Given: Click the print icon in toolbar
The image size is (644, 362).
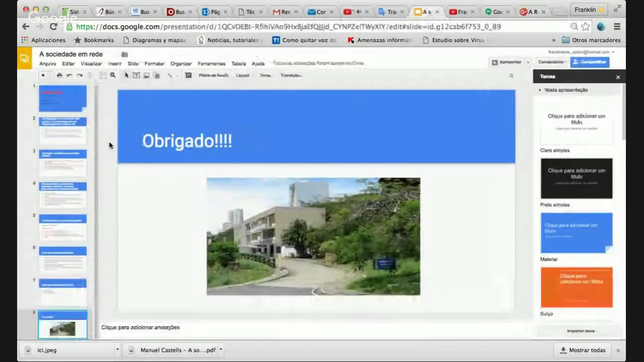Looking at the screenshot, I should (x=59, y=75).
